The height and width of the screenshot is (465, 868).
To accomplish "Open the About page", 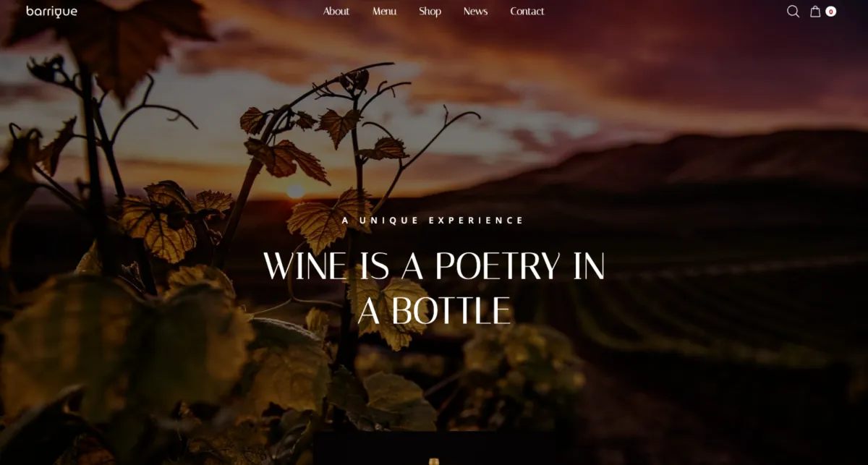I will pos(336,12).
